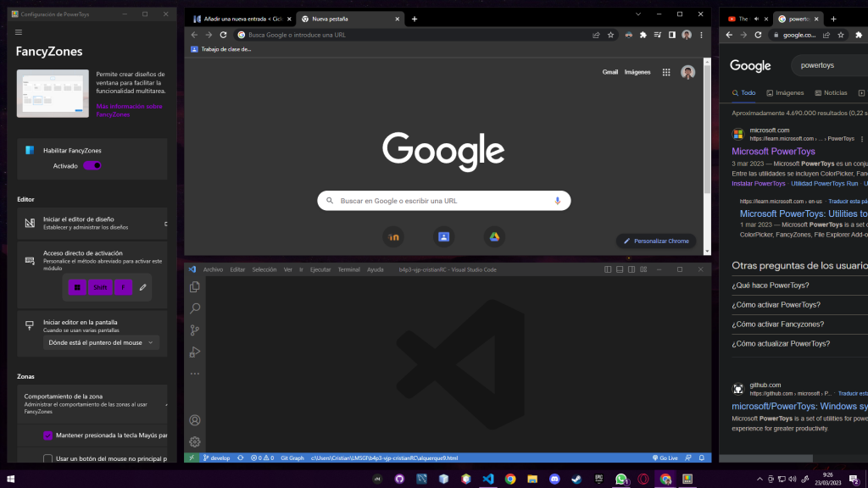Open Source Control view in VS Code

click(x=195, y=330)
